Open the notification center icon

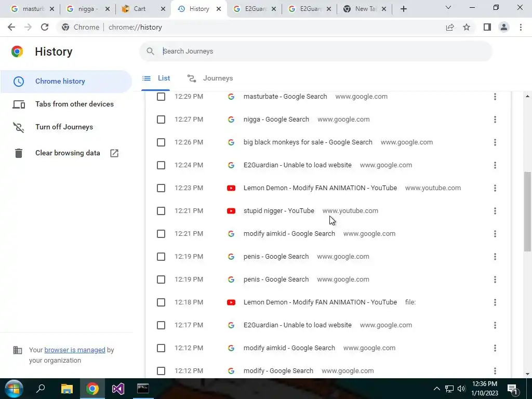(x=512, y=389)
